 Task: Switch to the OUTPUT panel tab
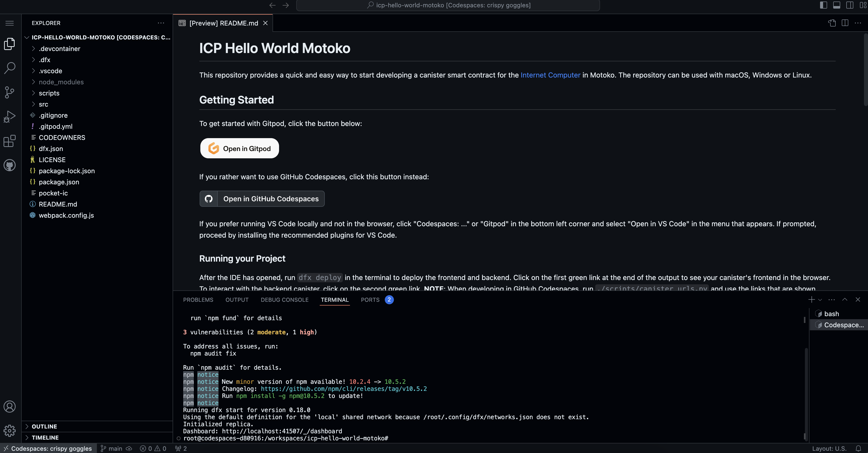[x=237, y=300]
